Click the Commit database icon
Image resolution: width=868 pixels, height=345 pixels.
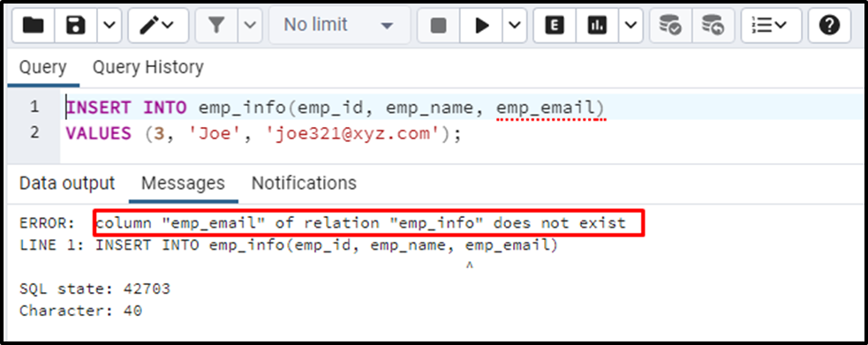670,26
